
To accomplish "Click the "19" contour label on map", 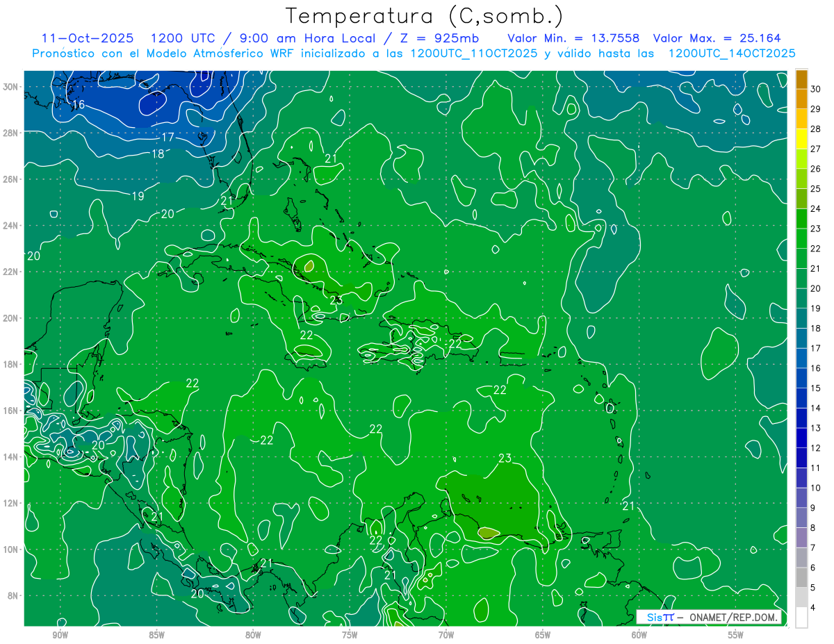I will (138, 197).
